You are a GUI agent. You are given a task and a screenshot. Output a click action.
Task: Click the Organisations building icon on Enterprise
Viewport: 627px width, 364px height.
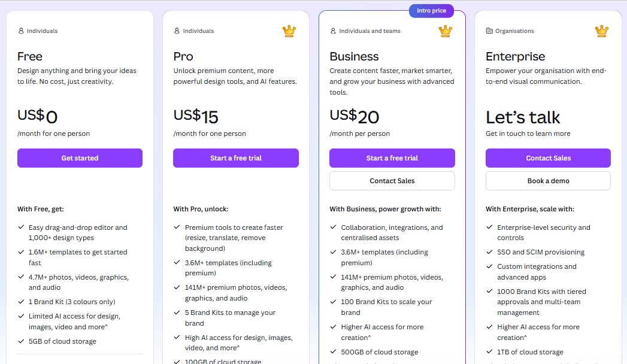(489, 31)
